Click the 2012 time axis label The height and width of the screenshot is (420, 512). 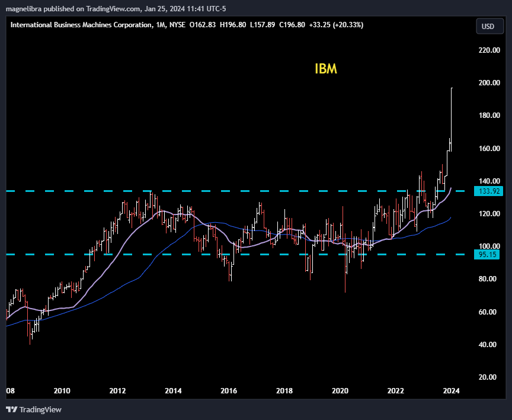click(117, 390)
